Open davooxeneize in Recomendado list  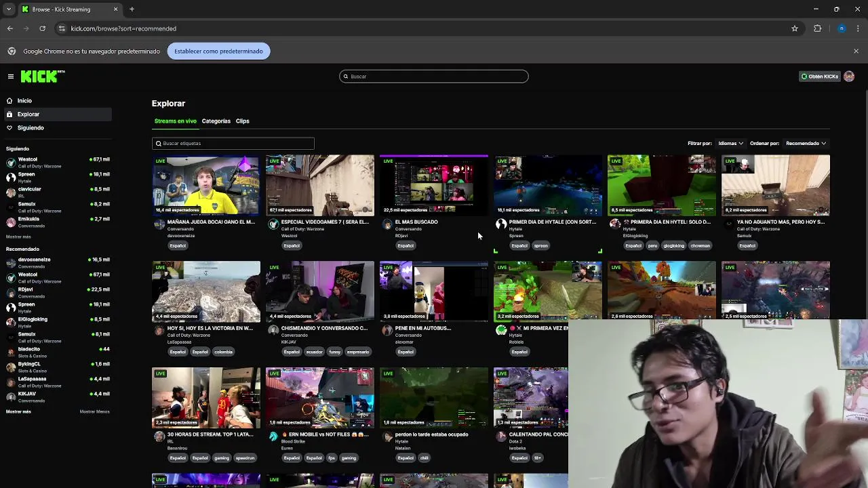coord(58,262)
